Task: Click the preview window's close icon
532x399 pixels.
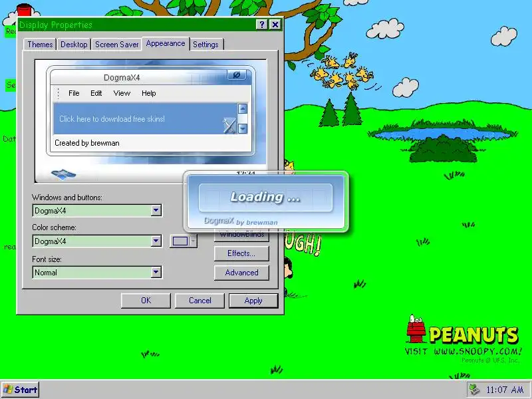Action: tap(237, 74)
